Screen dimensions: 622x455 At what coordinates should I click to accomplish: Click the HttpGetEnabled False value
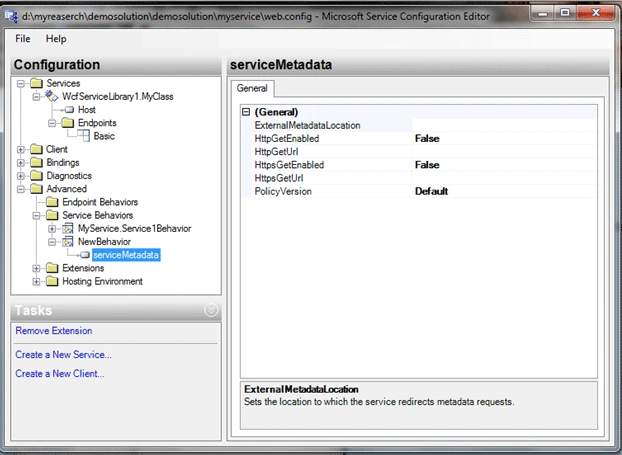coord(504,138)
